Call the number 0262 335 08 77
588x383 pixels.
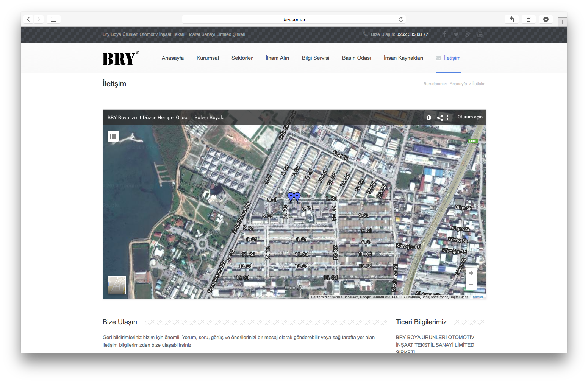pos(412,34)
